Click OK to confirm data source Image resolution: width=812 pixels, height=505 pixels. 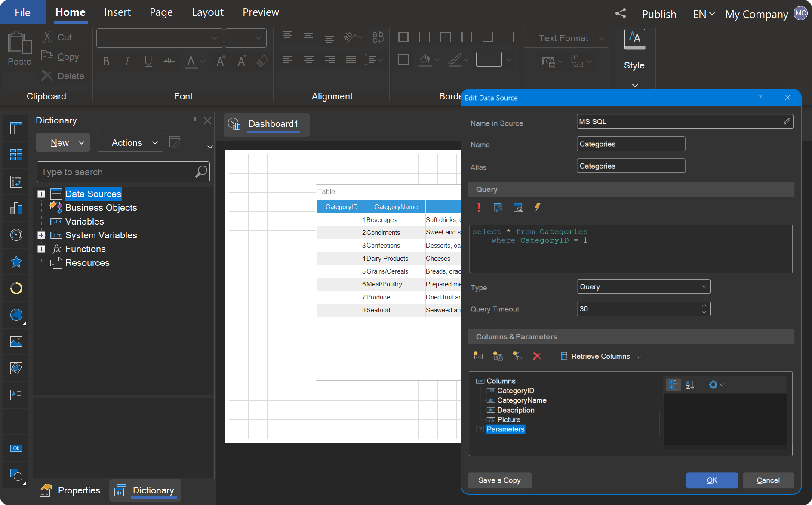711,480
